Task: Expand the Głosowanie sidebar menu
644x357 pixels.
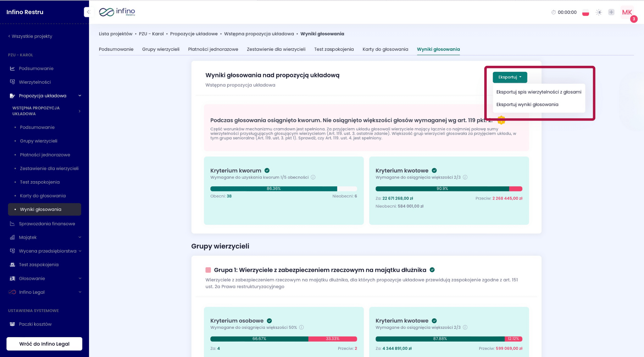Action: pyautogui.click(x=80, y=278)
